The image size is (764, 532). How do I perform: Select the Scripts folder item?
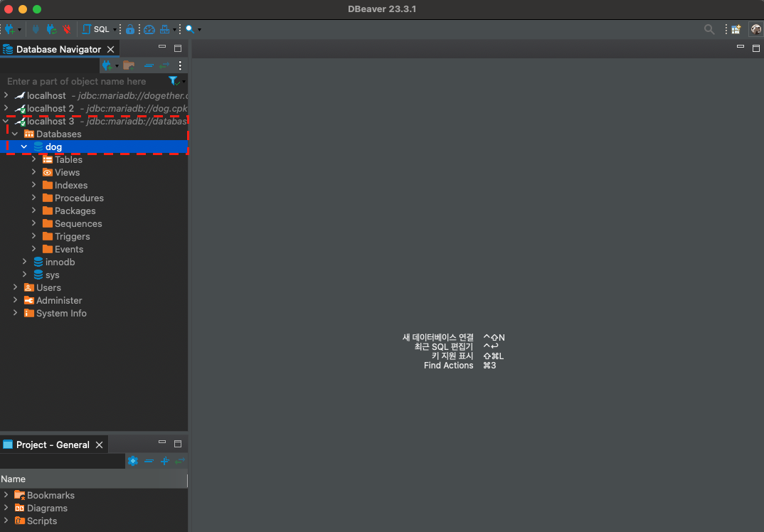point(36,521)
